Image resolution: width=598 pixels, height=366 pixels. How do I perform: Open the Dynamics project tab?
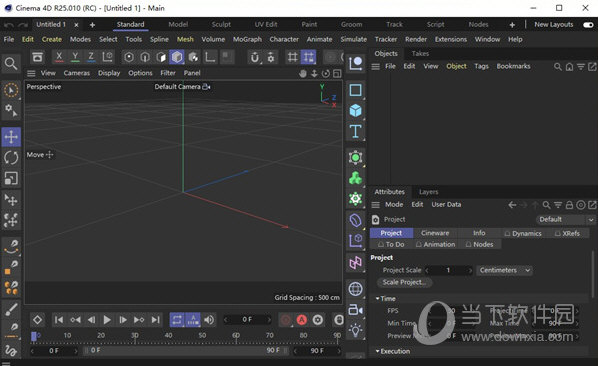pyautogui.click(x=523, y=233)
